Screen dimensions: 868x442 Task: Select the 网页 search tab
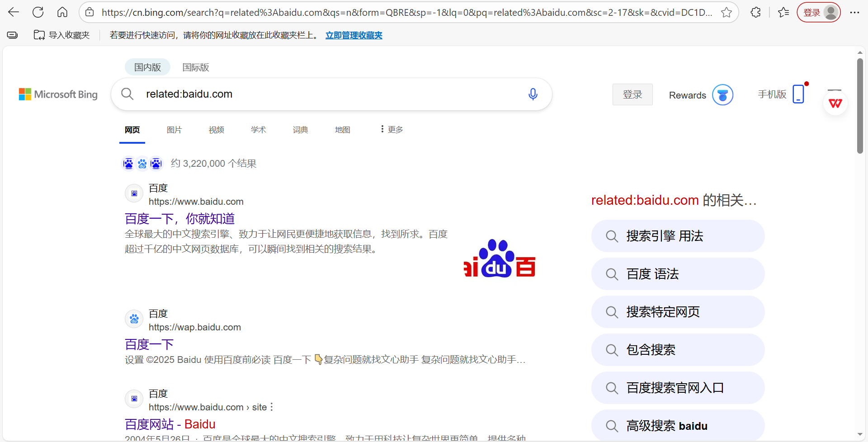(132, 130)
